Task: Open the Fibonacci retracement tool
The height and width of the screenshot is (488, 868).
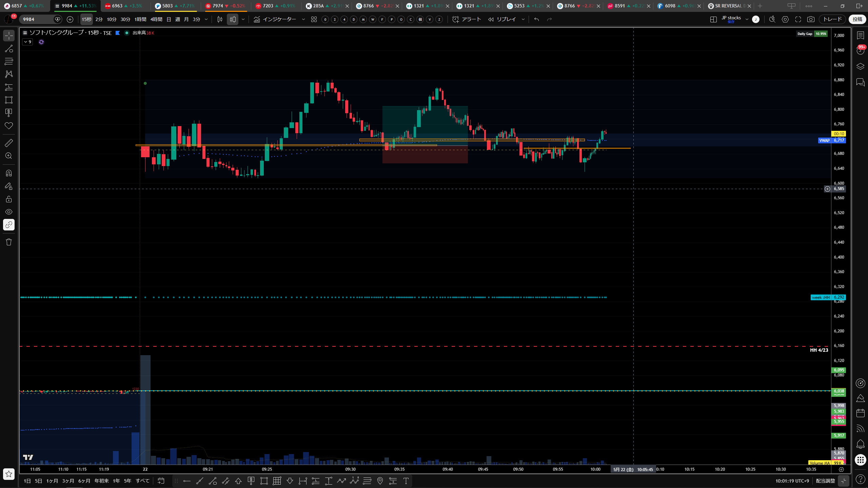Action: (x=9, y=61)
